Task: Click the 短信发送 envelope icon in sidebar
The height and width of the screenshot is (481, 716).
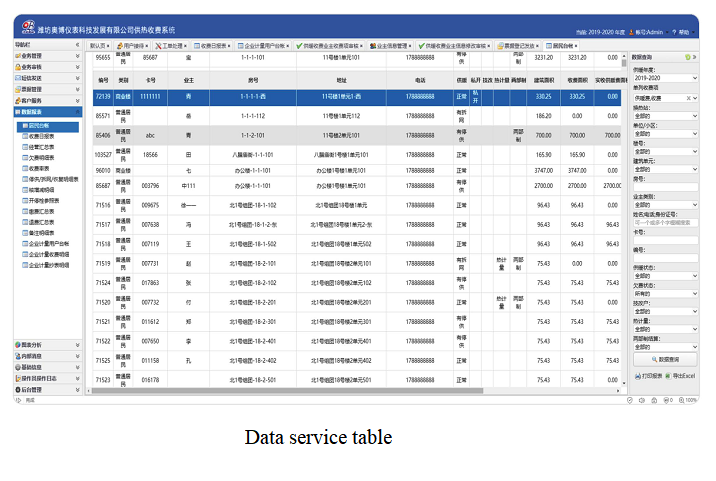Action: pos(18,78)
